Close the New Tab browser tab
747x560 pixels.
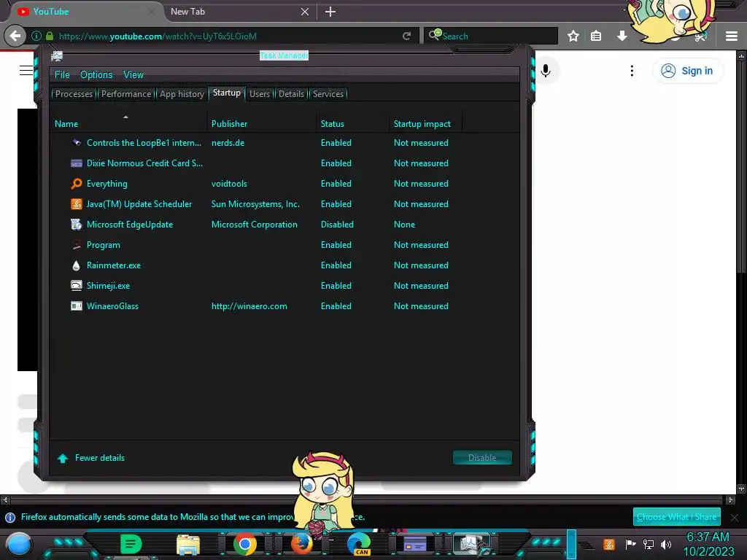pyautogui.click(x=305, y=12)
